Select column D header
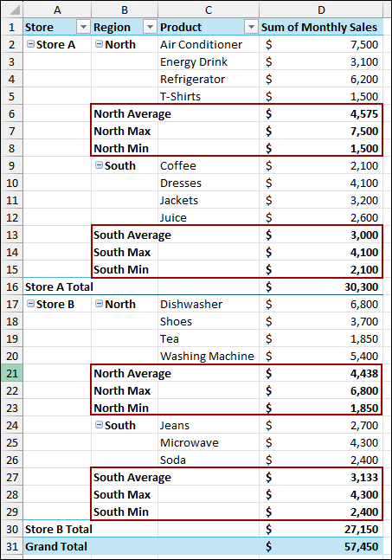Viewport: 392px width, 560px height. (x=321, y=10)
